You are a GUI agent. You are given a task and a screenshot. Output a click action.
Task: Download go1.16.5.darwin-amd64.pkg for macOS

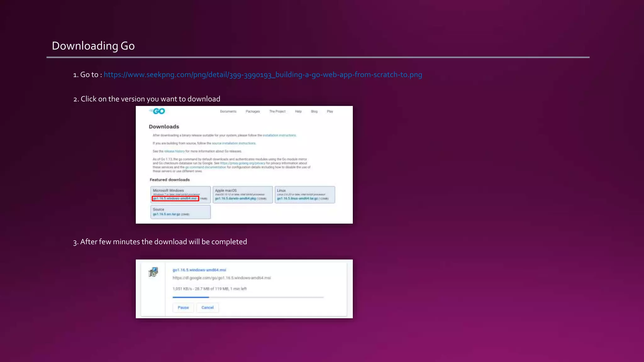coord(235,199)
